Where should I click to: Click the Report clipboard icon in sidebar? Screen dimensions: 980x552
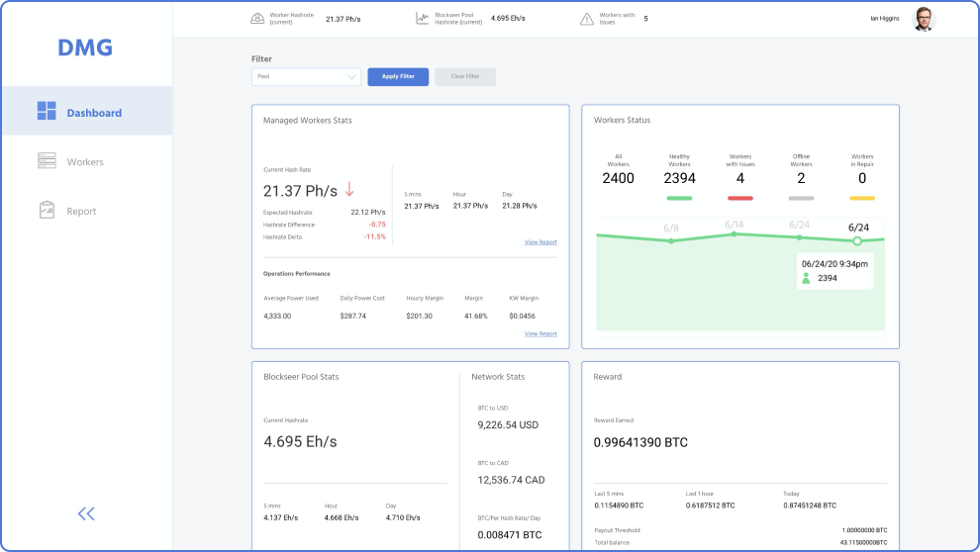coord(47,211)
